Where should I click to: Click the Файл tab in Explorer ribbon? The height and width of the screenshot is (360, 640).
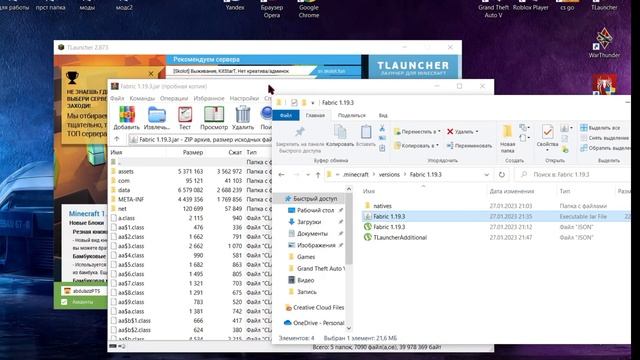pyautogui.click(x=286, y=116)
